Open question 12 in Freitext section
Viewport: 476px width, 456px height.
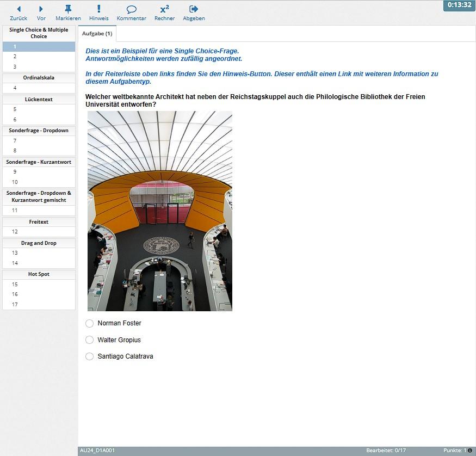click(39, 232)
